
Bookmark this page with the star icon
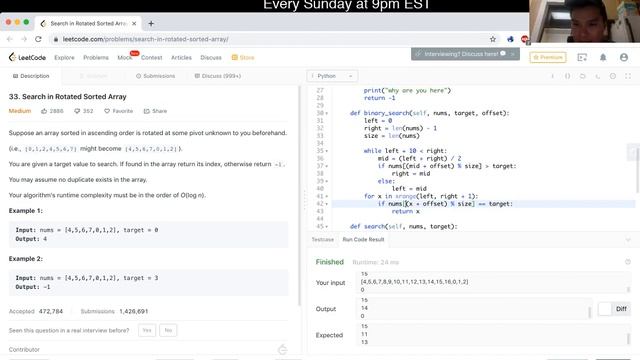pos(493,39)
